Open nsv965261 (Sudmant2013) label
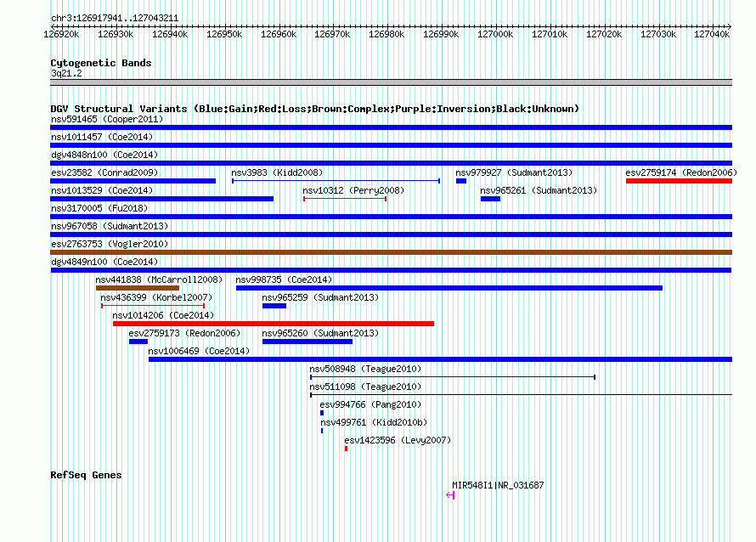The height and width of the screenshot is (542, 756). click(539, 190)
